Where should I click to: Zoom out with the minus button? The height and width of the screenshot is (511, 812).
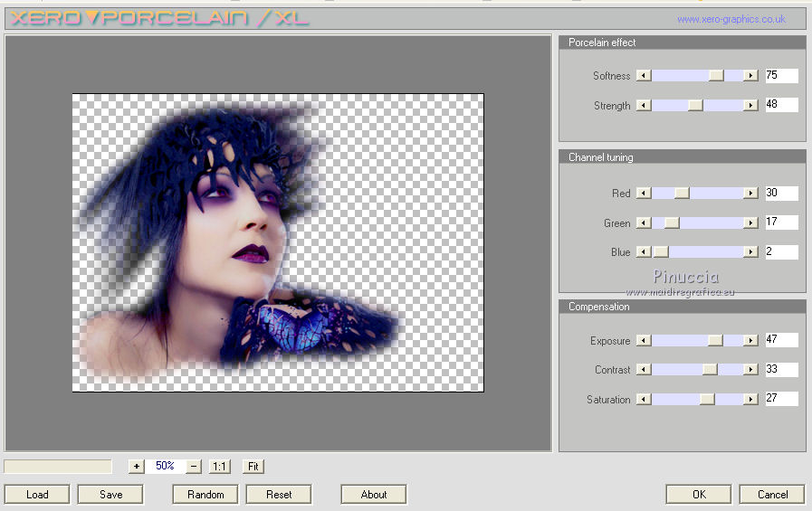point(194,466)
